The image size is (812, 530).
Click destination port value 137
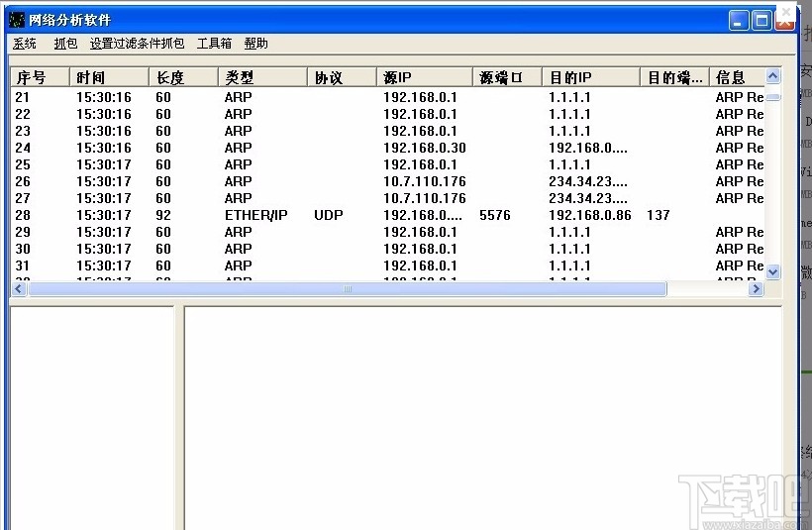[659, 215]
